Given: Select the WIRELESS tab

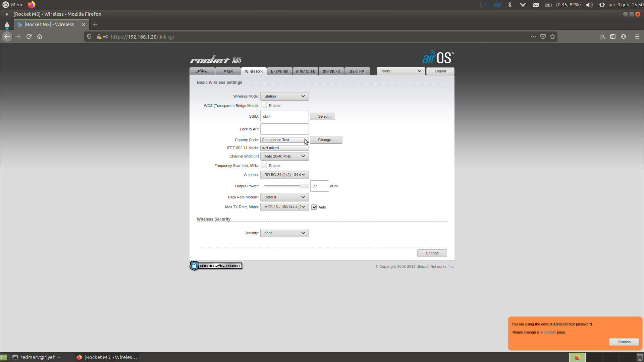Looking at the screenshot, I should coord(254,71).
